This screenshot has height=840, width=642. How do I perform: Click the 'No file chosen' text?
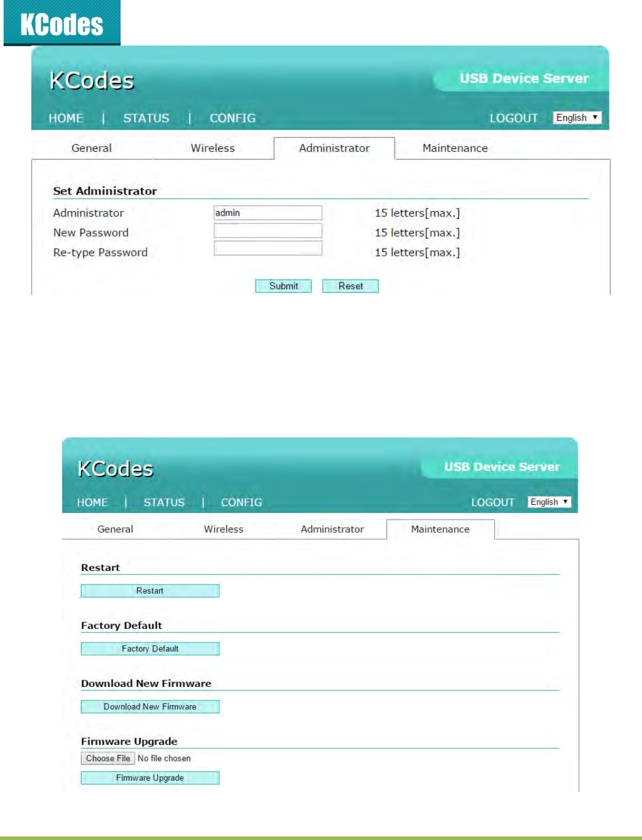pyautogui.click(x=164, y=758)
